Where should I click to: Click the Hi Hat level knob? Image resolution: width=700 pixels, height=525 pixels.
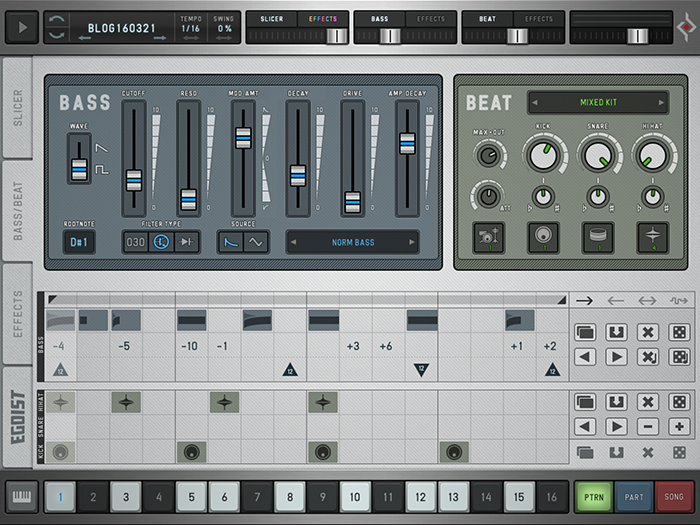pyautogui.click(x=653, y=155)
